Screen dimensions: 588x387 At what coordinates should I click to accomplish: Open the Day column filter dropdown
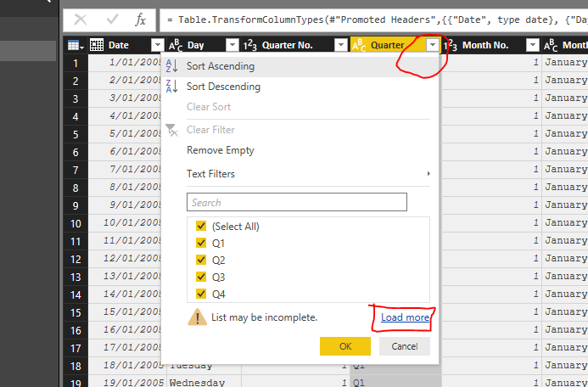click(x=232, y=45)
